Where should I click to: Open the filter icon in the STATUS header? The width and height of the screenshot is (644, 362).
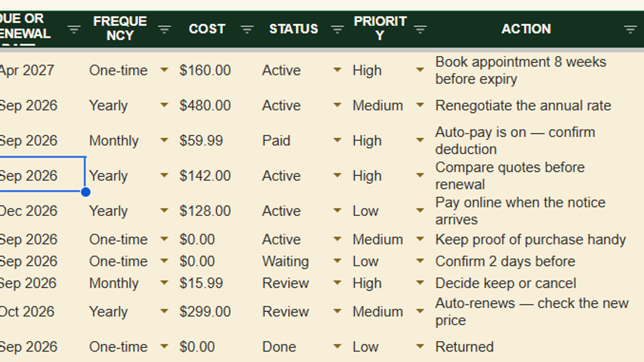[x=337, y=30]
